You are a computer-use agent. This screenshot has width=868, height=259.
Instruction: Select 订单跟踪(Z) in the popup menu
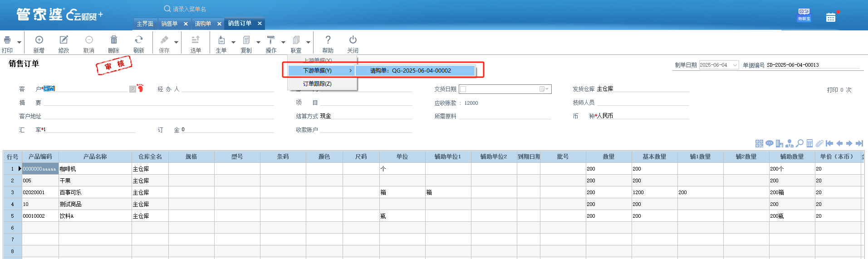[x=317, y=84]
